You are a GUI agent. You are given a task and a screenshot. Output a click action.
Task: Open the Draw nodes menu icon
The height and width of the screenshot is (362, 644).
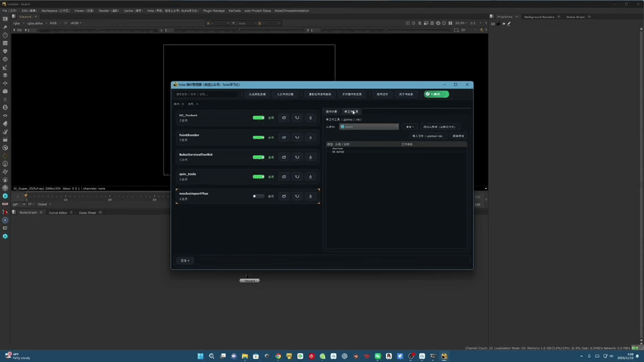tap(5, 27)
